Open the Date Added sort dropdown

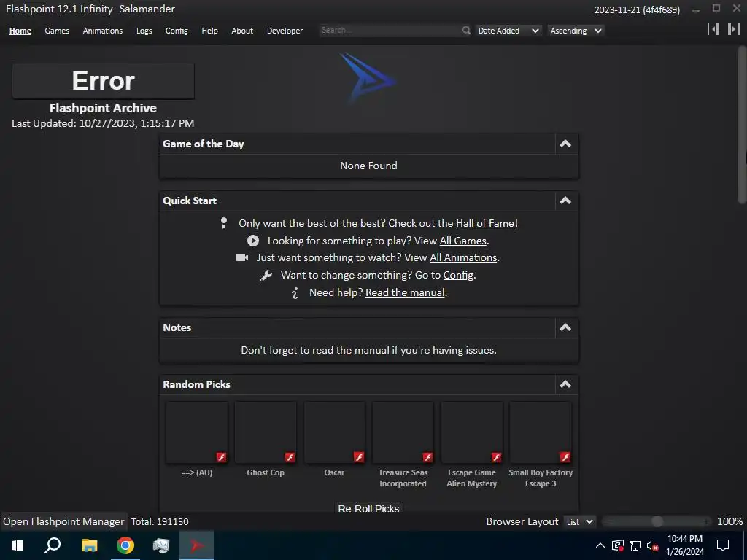(x=508, y=31)
